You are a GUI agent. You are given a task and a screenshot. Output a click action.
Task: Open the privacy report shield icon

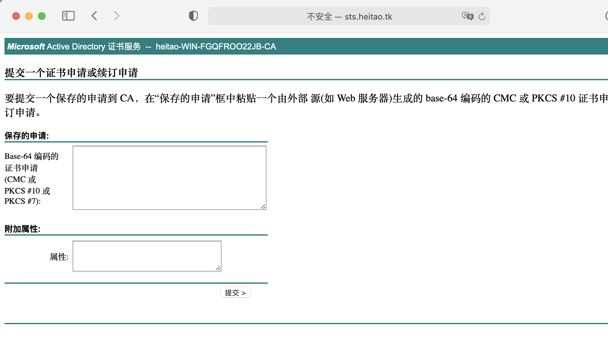click(193, 16)
